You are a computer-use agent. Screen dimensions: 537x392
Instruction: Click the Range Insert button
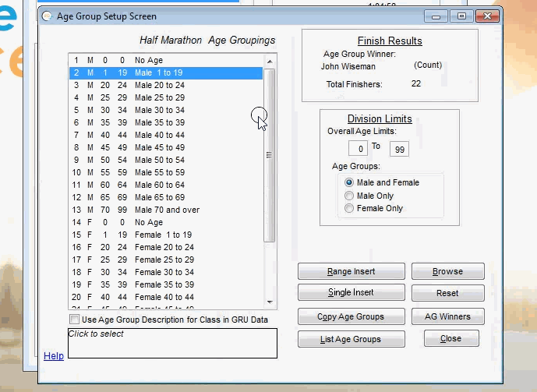pos(352,271)
